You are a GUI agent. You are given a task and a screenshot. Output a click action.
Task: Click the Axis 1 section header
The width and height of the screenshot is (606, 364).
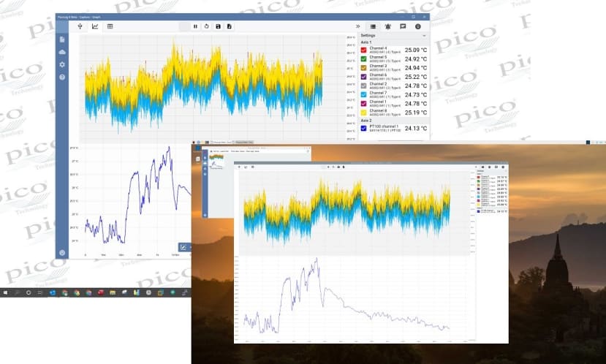[366, 42]
